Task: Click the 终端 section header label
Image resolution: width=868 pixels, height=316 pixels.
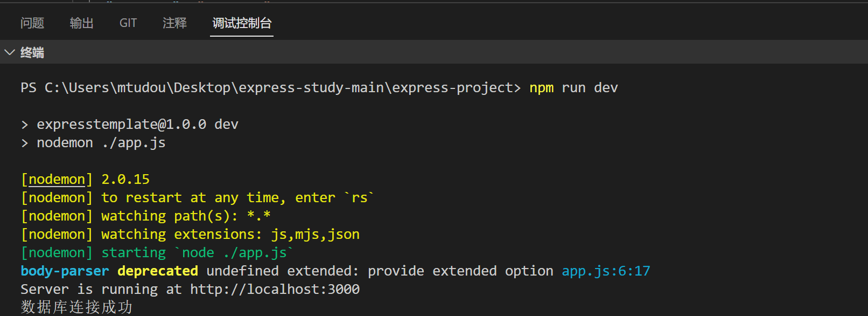Action: click(x=32, y=52)
